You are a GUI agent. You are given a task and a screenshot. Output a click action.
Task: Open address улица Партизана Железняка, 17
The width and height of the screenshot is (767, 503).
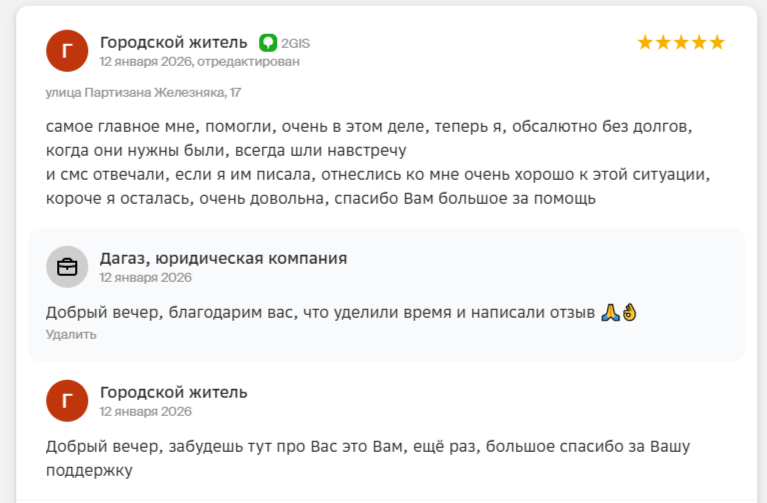(x=143, y=92)
